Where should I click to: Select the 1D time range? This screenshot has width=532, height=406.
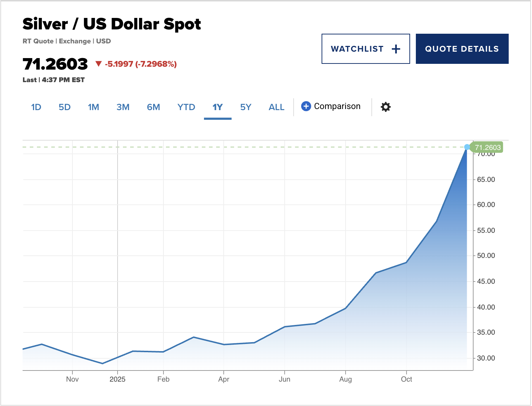[36, 107]
